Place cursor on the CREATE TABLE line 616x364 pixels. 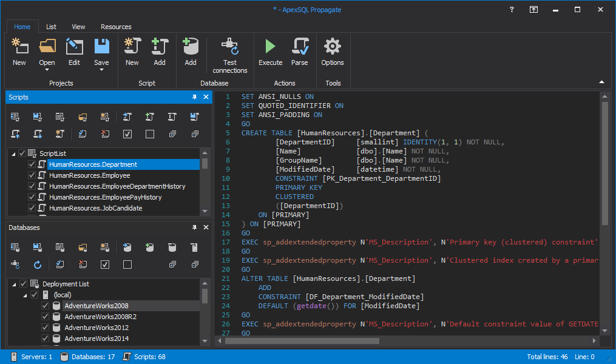[x=334, y=133]
